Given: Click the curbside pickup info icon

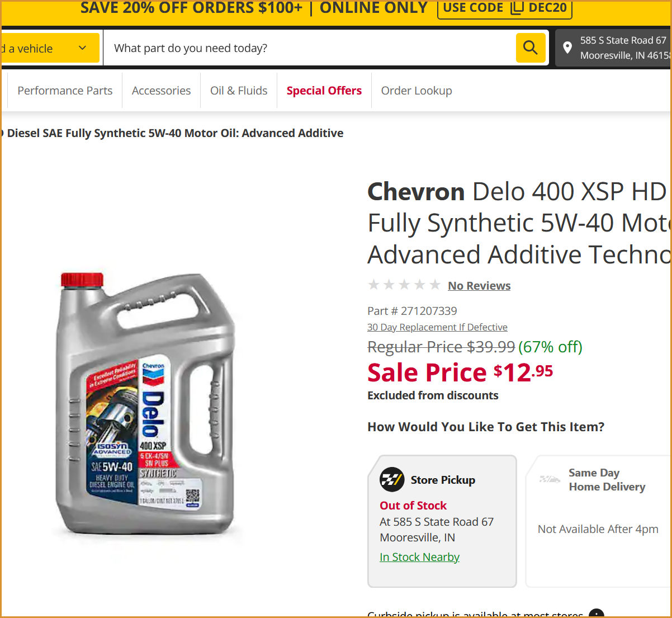Looking at the screenshot, I should [x=597, y=613].
